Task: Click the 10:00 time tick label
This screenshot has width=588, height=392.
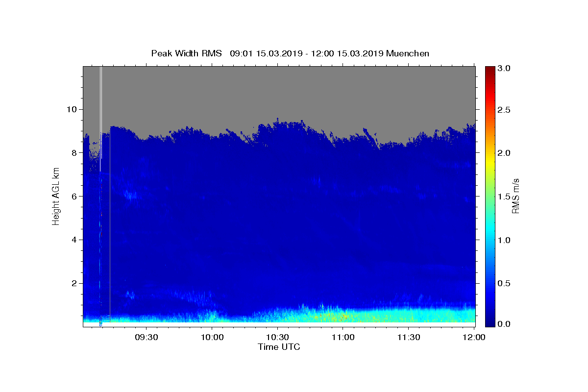Action: click(212, 338)
